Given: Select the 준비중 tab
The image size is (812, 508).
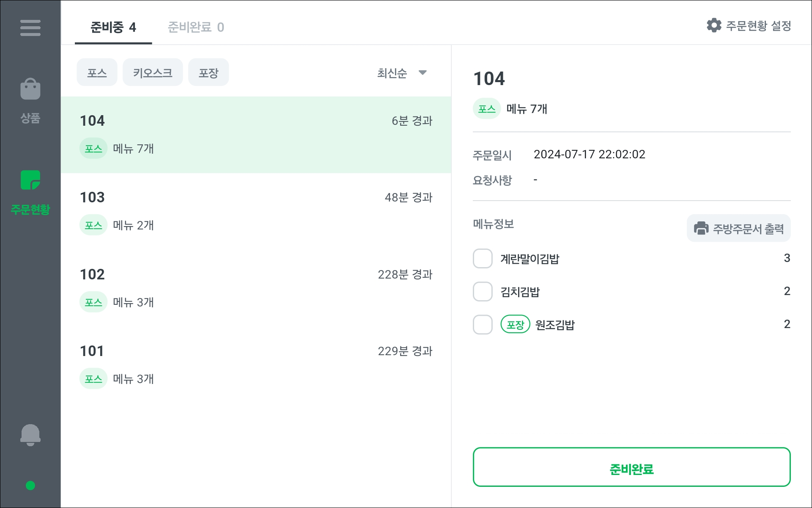Looking at the screenshot, I should pos(113,27).
